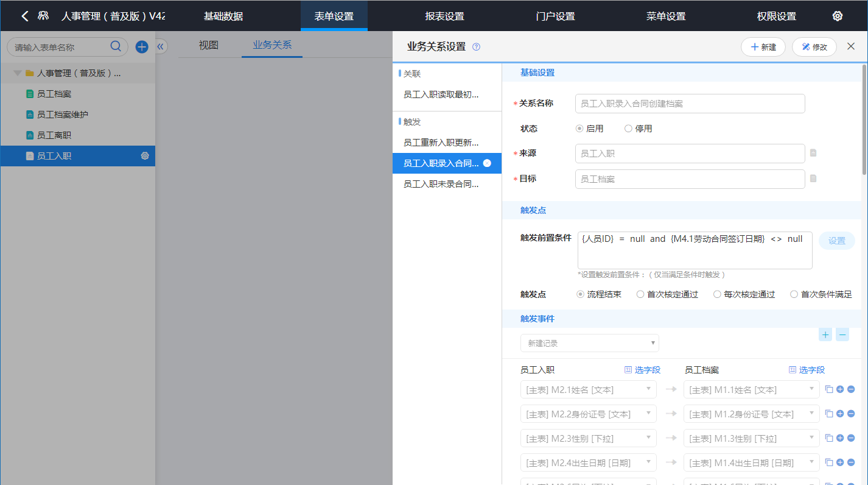The height and width of the screenshot is (485, 868).
Task: Add a trigger event with the plus icon
Action: point(825,335)
